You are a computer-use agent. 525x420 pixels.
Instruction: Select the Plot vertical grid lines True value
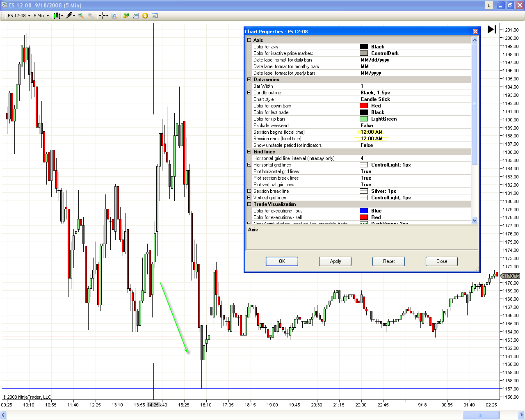click(415, 185)
